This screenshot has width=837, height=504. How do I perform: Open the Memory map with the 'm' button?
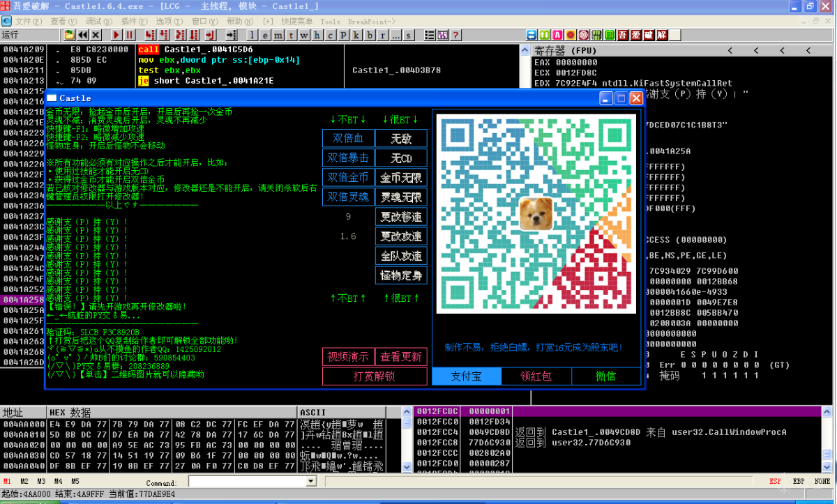[x=278, y=35]
